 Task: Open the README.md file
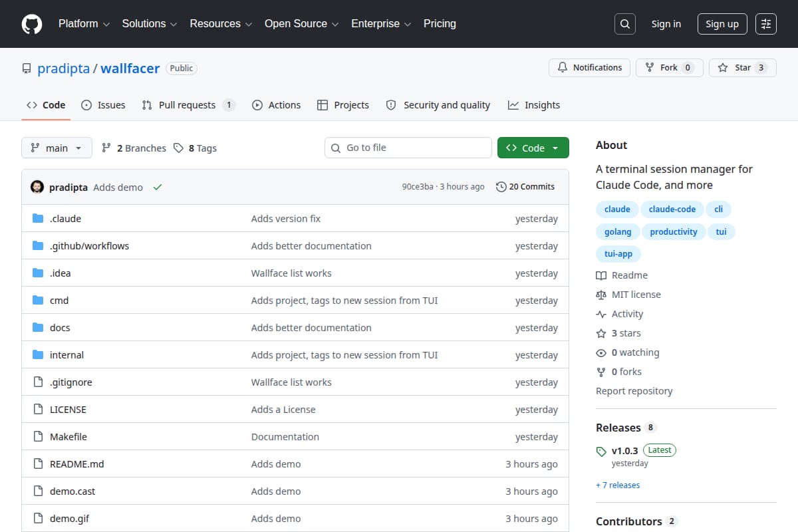pos(76,464)
